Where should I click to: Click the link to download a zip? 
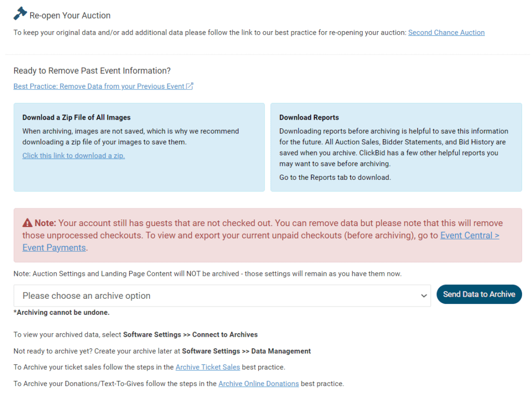pyautogui.click(x=73, y=155)
